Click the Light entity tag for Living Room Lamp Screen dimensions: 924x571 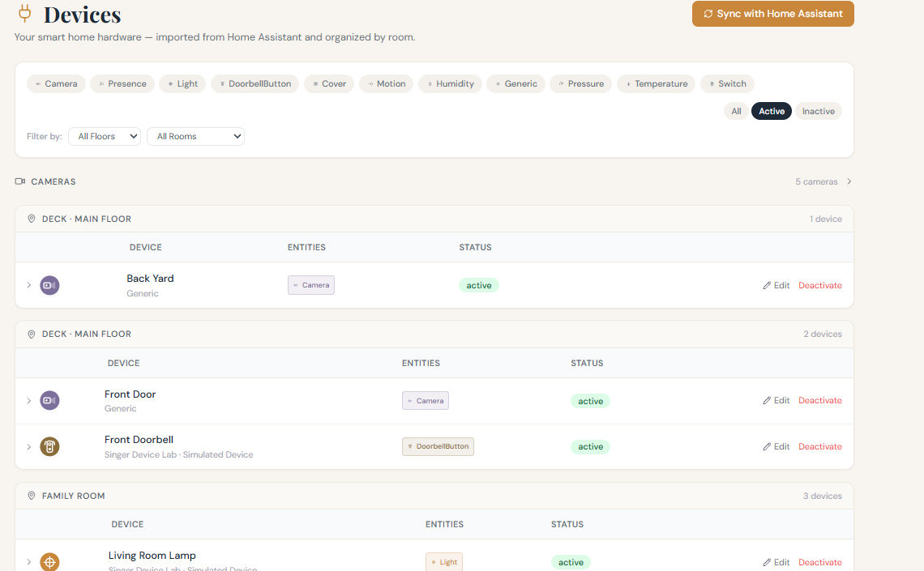[x=443, y=562]
